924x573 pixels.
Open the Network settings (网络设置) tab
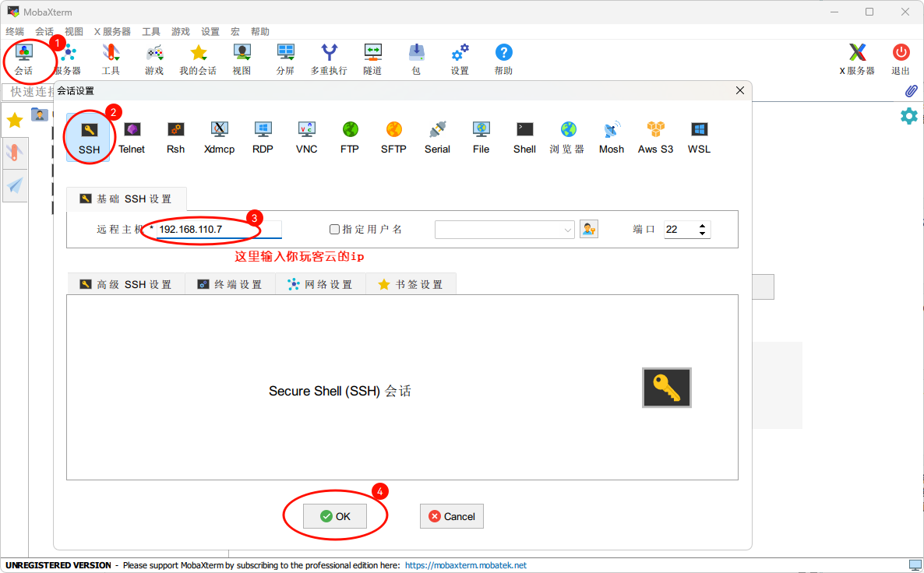click(320, 285)
